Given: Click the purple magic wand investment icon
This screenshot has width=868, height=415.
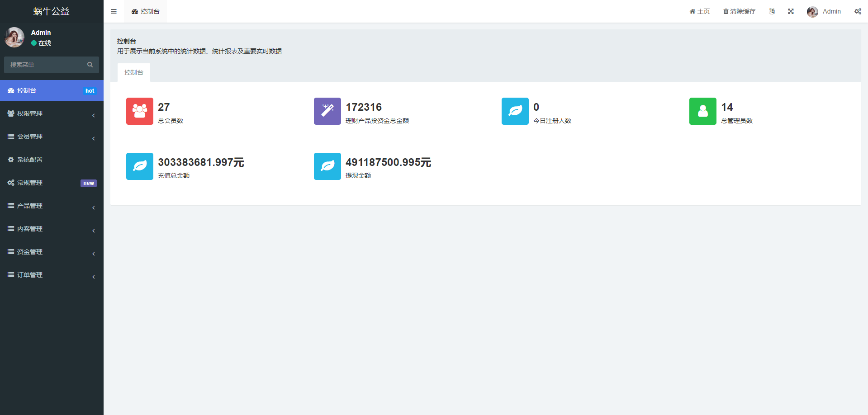Looking at the screenshot, I should (327, 111).
